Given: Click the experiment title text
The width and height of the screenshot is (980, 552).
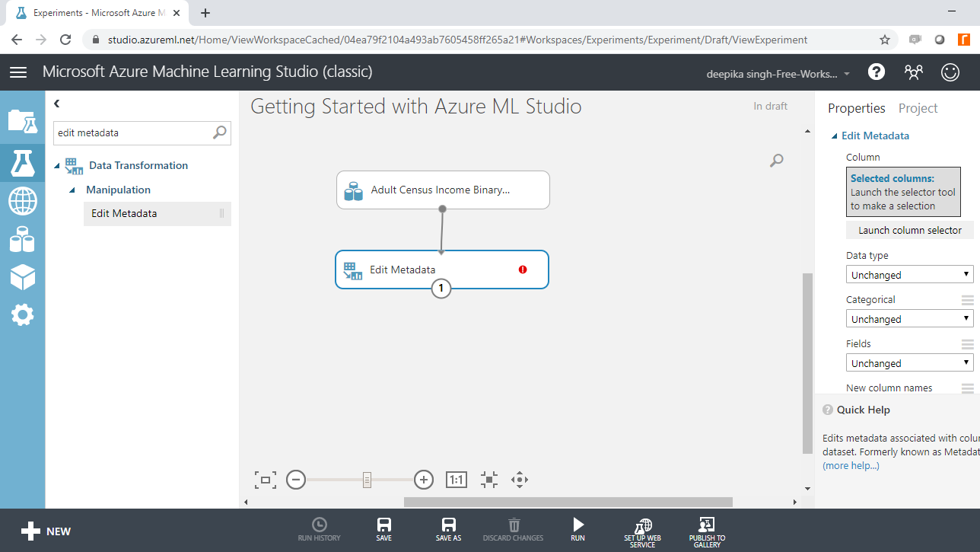Looking at the screenshot, I should click(416, 107).
